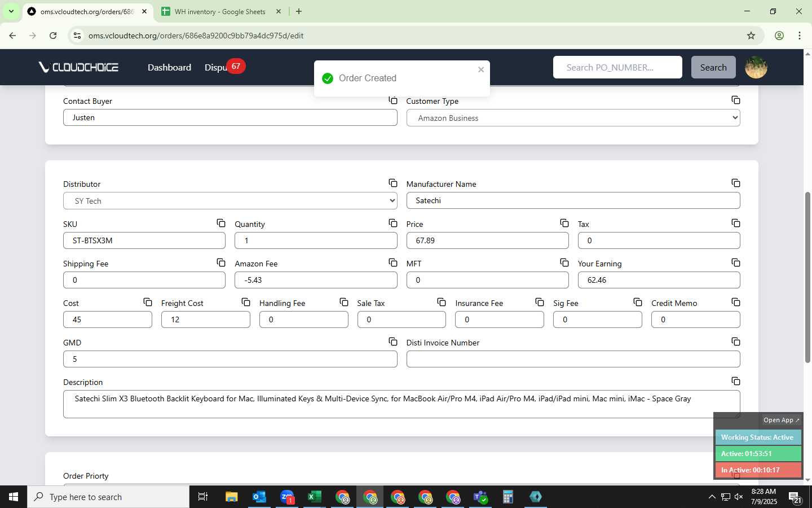Image resolution: width=812 pixels, height=508 pixels.
Task: Click the page vertical scrollbar
Action: (x=807, y=277)
